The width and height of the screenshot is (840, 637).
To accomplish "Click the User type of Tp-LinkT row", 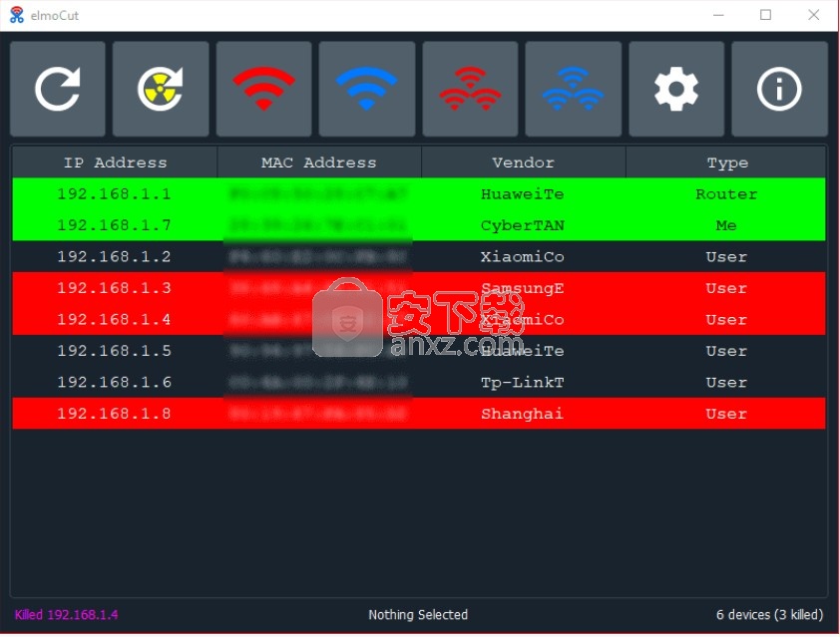I will click(726, 382).
